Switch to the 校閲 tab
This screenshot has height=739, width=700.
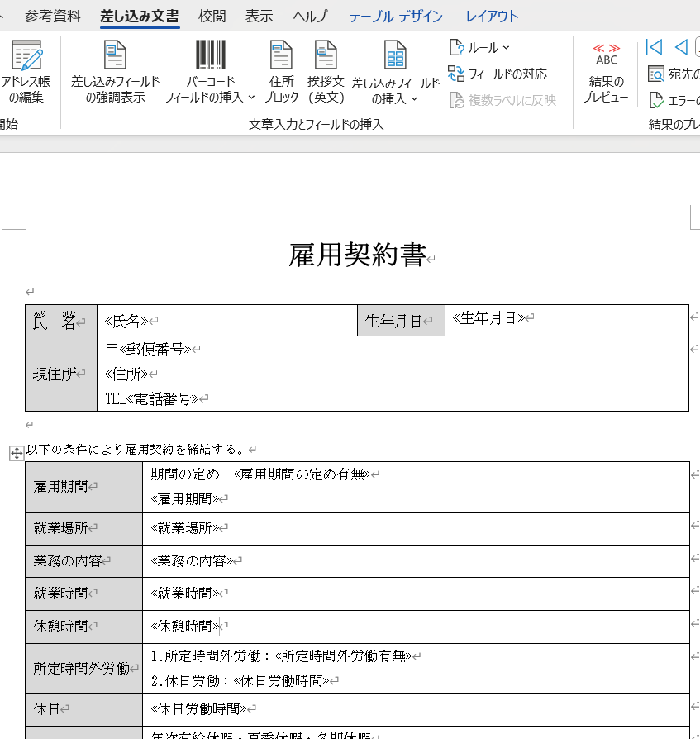pyautogui.click(x=212, y=16)
